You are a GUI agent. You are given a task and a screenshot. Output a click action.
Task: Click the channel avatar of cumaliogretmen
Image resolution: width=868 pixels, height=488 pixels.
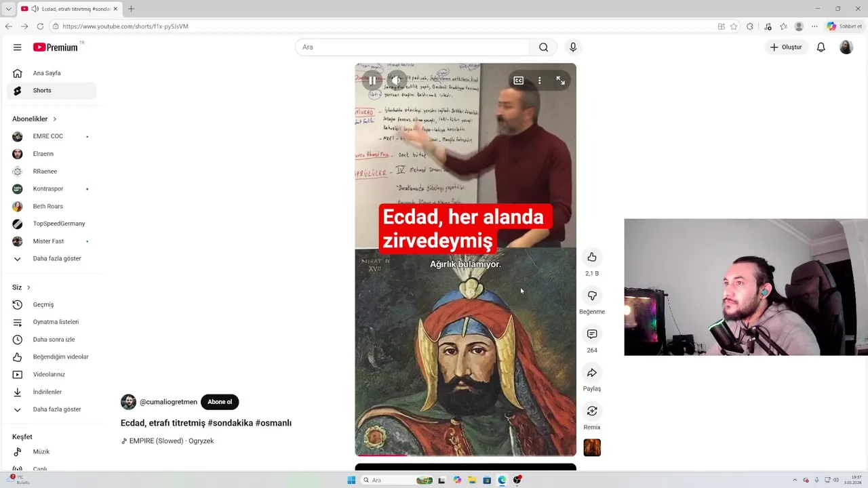tap(128, 402)
